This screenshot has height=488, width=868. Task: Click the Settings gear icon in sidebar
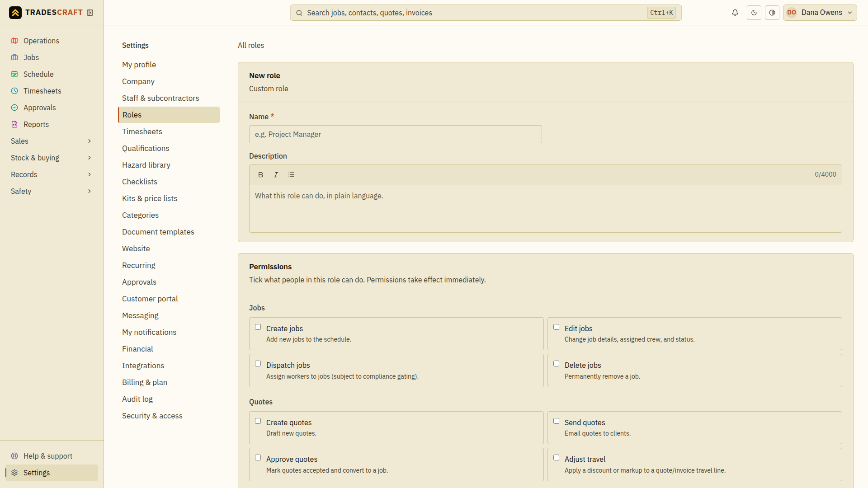coord(14,473)
